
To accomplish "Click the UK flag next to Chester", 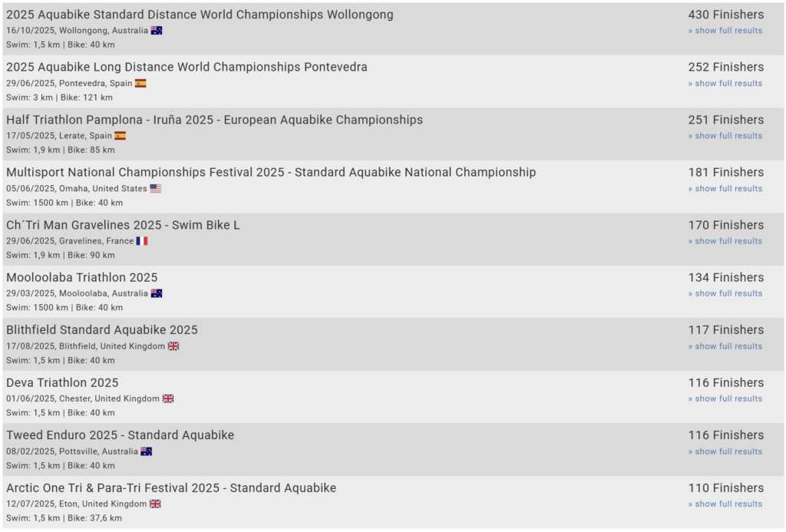I will point(167,398).
